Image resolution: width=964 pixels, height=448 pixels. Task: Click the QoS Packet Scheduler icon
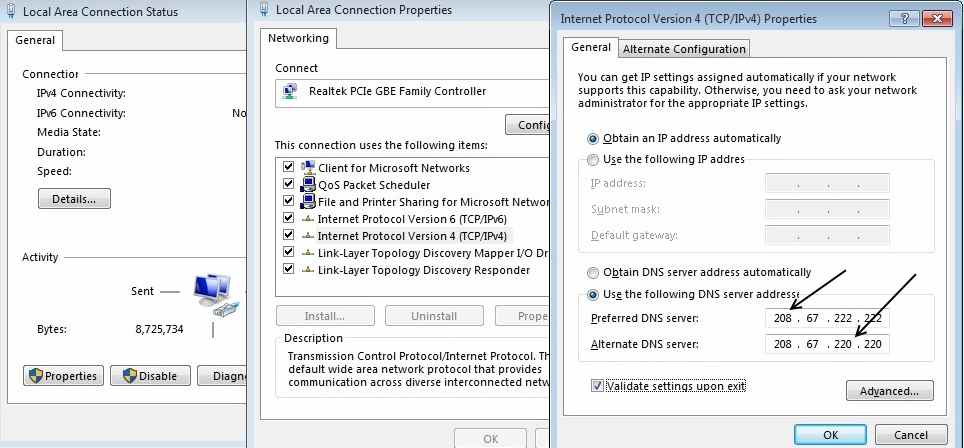point(307,185)
